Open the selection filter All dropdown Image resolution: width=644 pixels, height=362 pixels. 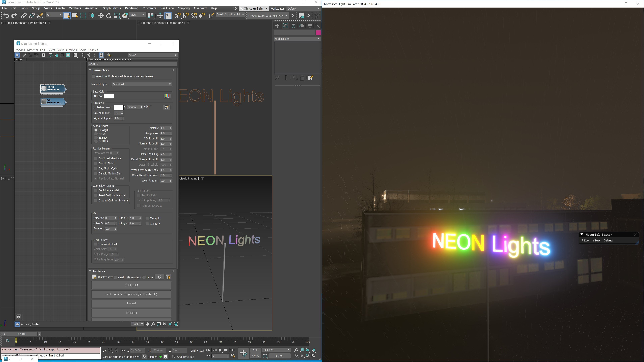tap(54, 15)
